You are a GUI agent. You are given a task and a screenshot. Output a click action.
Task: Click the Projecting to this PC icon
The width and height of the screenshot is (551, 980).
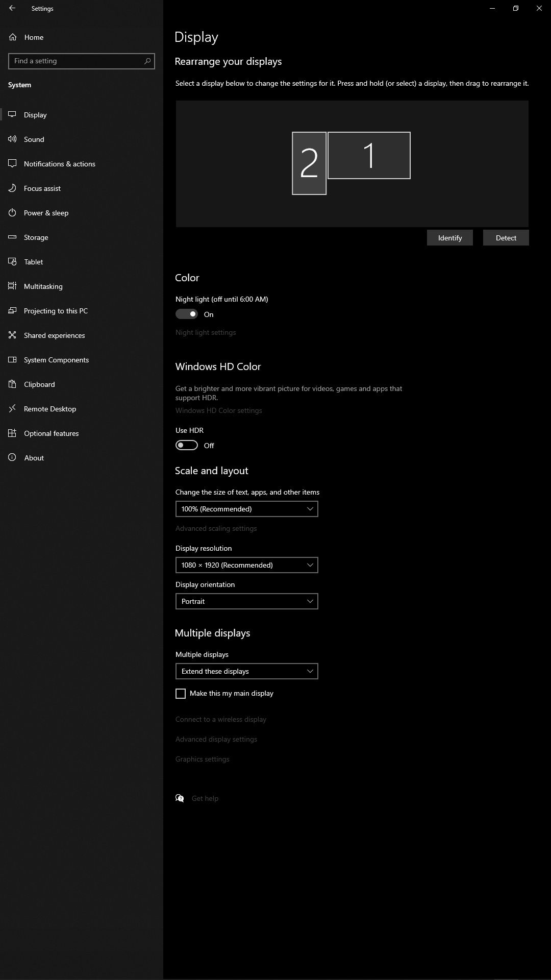[x=12, y=310]
